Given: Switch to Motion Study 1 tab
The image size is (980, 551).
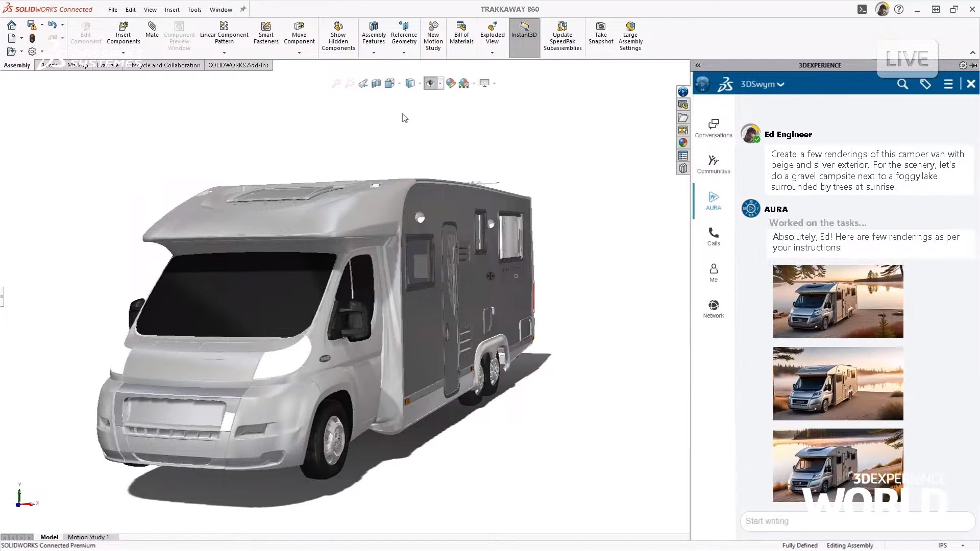Looking at the screenshot, I should tap(88, 537).
